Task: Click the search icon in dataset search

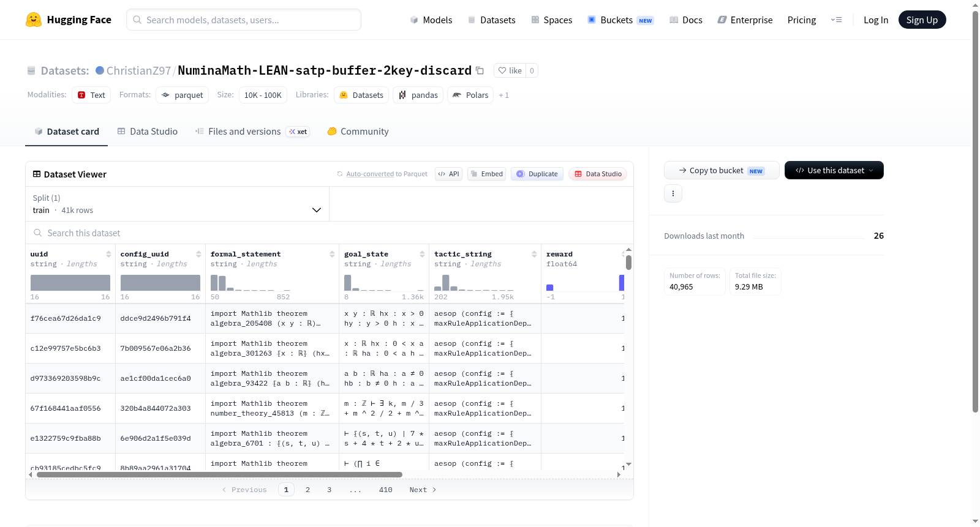Action: click(x=38, y=233)
